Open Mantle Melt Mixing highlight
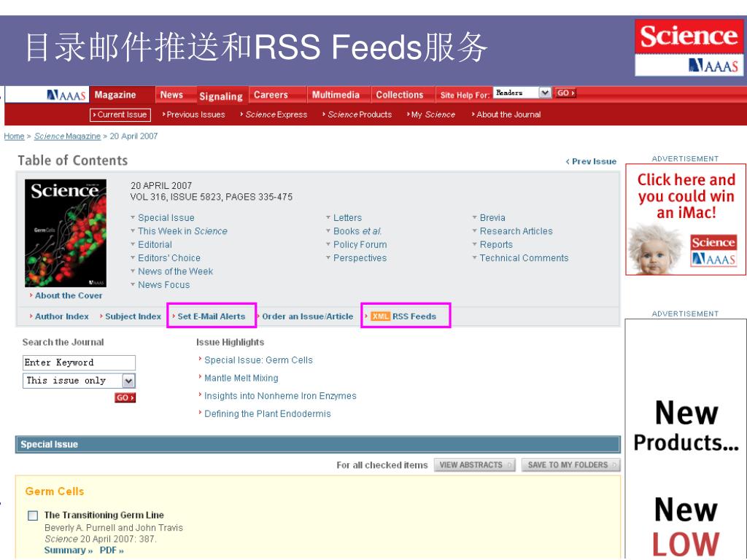 (241, 378)
